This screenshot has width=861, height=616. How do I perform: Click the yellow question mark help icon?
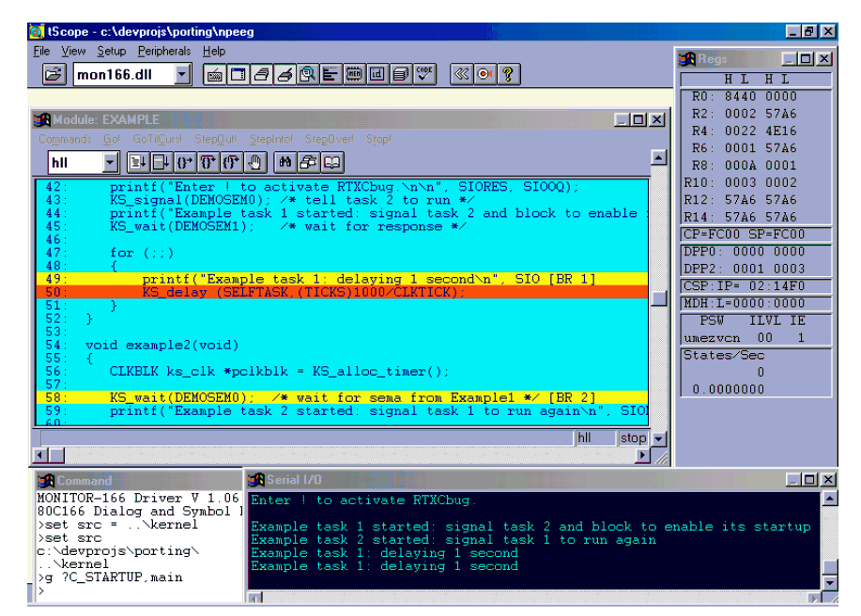(x=507, y=74)
